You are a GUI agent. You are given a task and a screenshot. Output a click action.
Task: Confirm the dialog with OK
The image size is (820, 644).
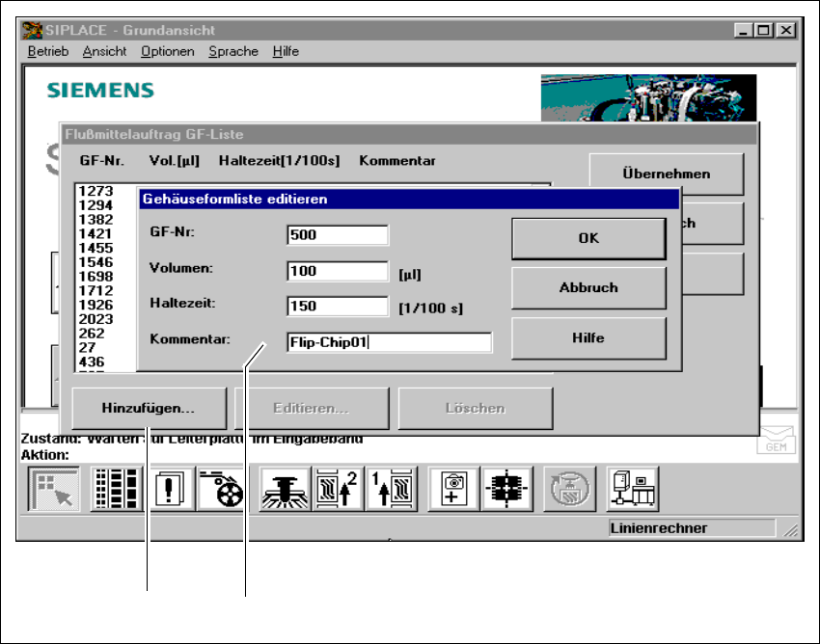588,238
